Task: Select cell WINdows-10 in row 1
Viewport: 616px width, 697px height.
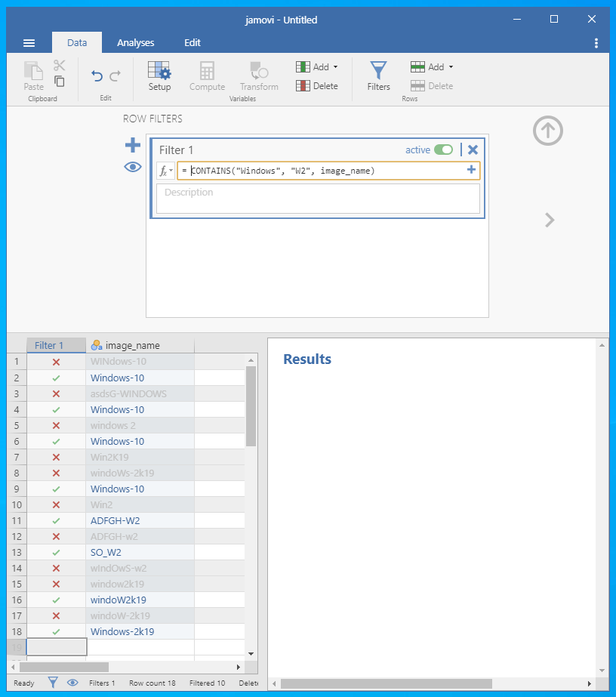Action: click(140, 362)
